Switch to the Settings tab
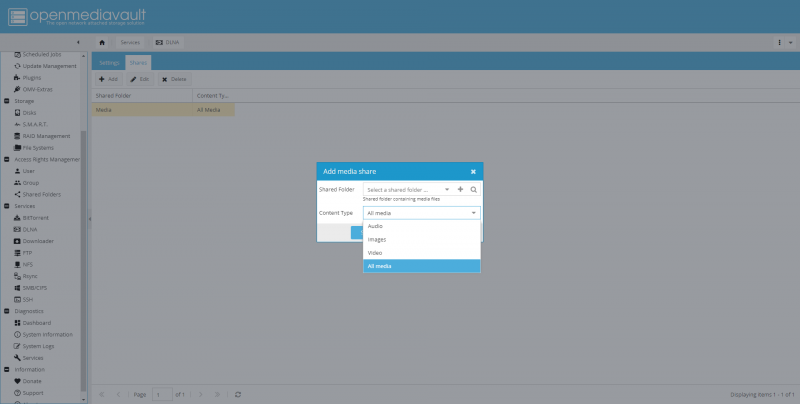Viewport: 800px width, 404px height. click(109, 63)
